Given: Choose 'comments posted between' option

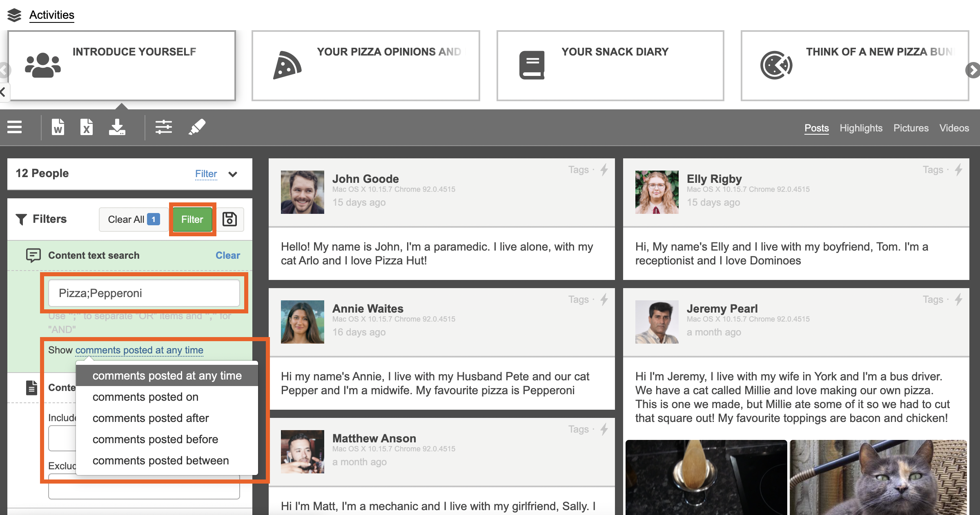Looking at the screenshot, I should coord(160,460).
